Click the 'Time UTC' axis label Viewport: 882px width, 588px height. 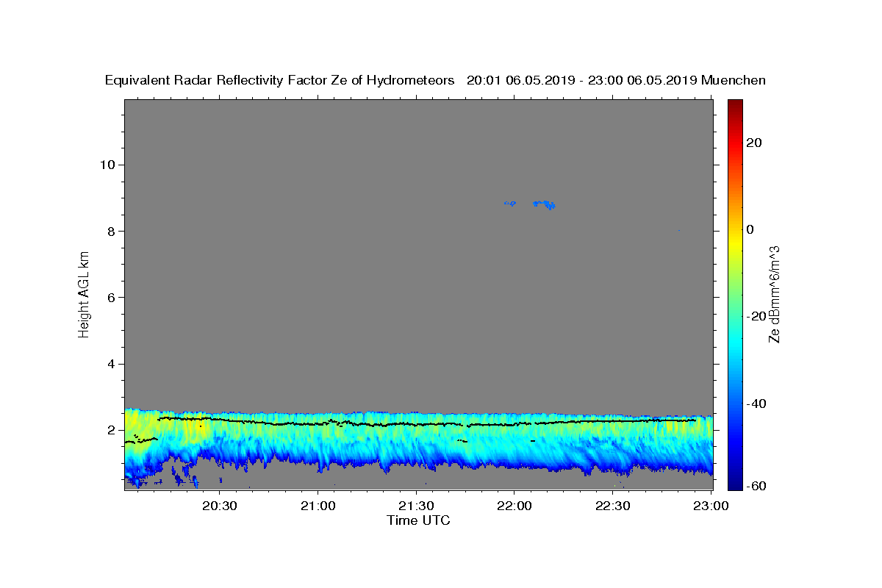418,520
